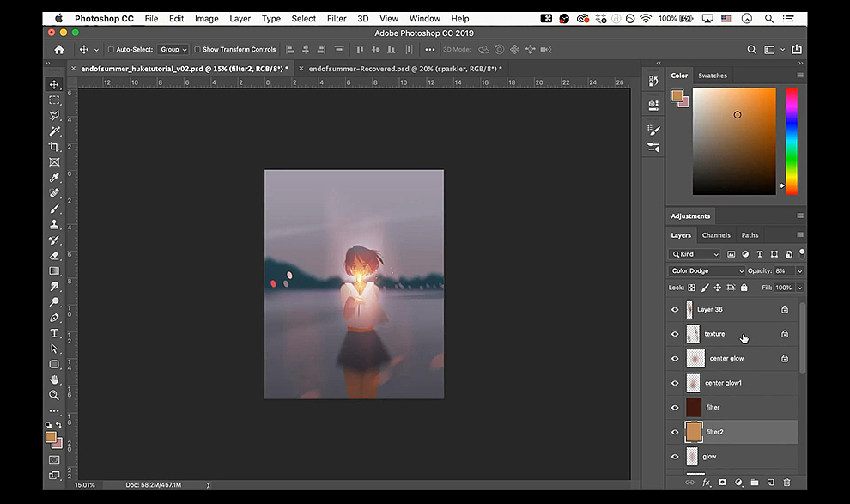Switch to the Swatches tab

(x=713, y=76)
